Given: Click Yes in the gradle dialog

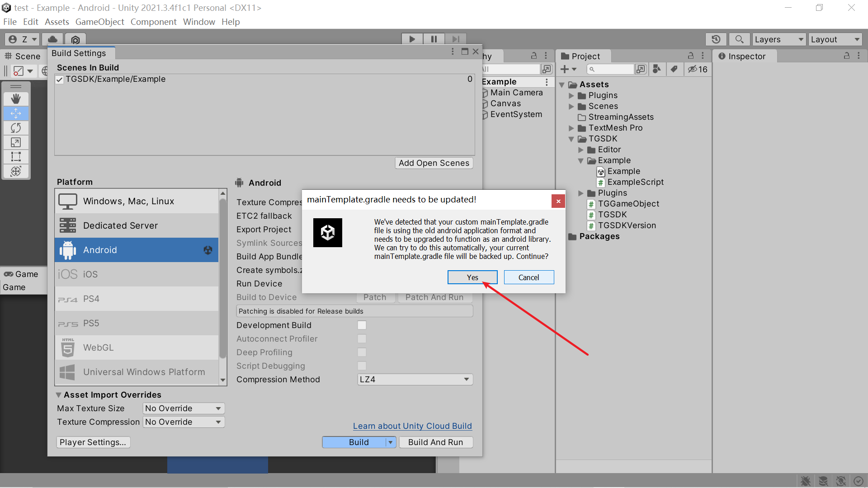Looking at the screenshot, I should tap(472, 277).
